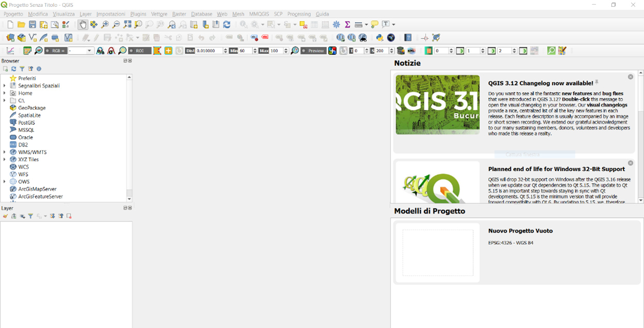Viewport: 644px width, 328px height.
Task: Click the New Shapefile Layer icon
Action: 33,38
